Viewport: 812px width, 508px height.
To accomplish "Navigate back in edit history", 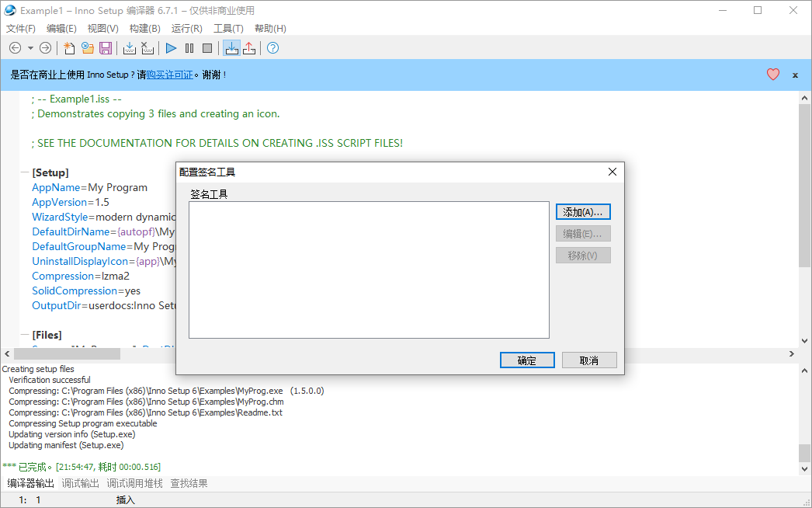I will (15, 47).
